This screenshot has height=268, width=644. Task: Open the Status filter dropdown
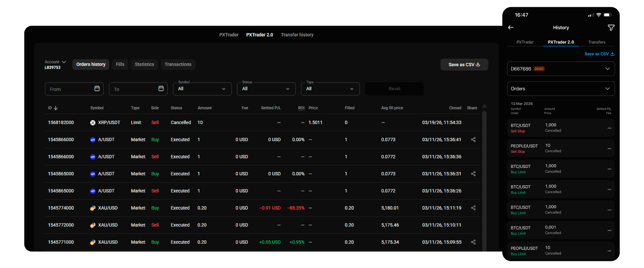(266, 89)
